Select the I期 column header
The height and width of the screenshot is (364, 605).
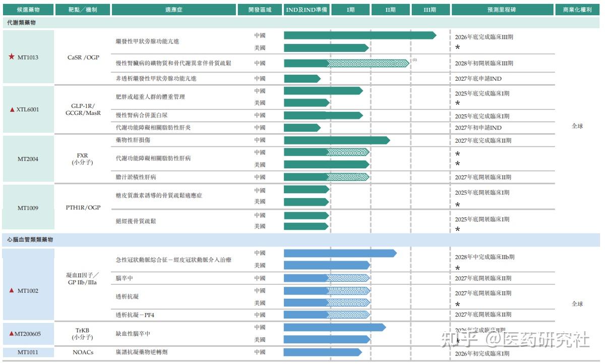[x=350, y=9]
